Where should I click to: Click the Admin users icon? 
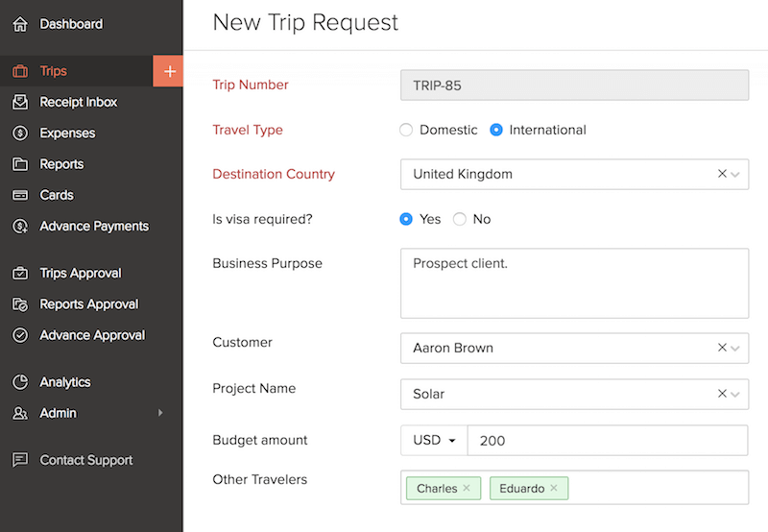coord(20,413)
